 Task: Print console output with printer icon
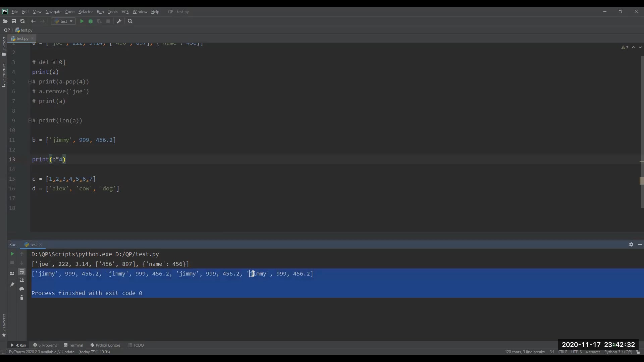click(x=22, y=289)
